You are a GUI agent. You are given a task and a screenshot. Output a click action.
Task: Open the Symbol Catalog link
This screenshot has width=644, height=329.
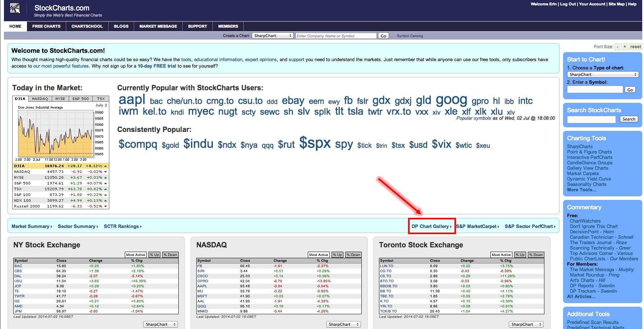coord(410,36)
